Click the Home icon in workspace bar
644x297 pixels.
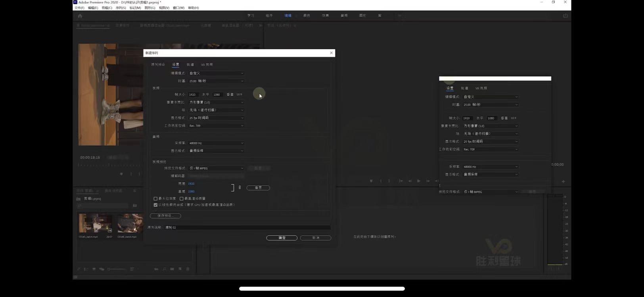[80, 16]
